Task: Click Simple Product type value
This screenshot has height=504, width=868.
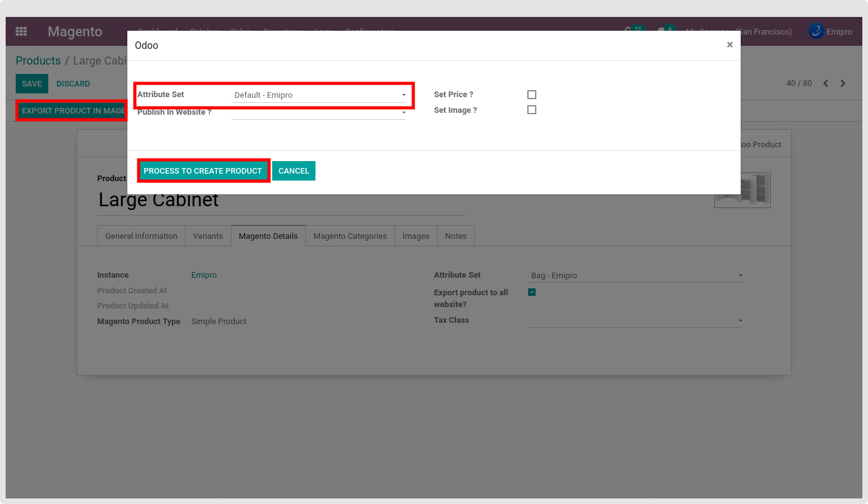Action: point(219,322)
